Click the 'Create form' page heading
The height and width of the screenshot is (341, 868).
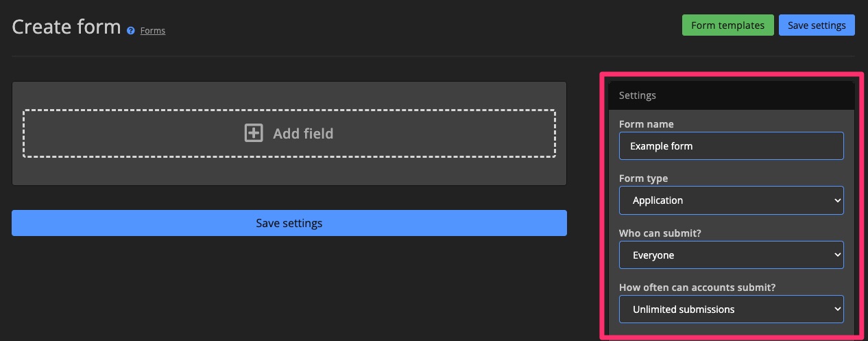click(x=66, y=27)
